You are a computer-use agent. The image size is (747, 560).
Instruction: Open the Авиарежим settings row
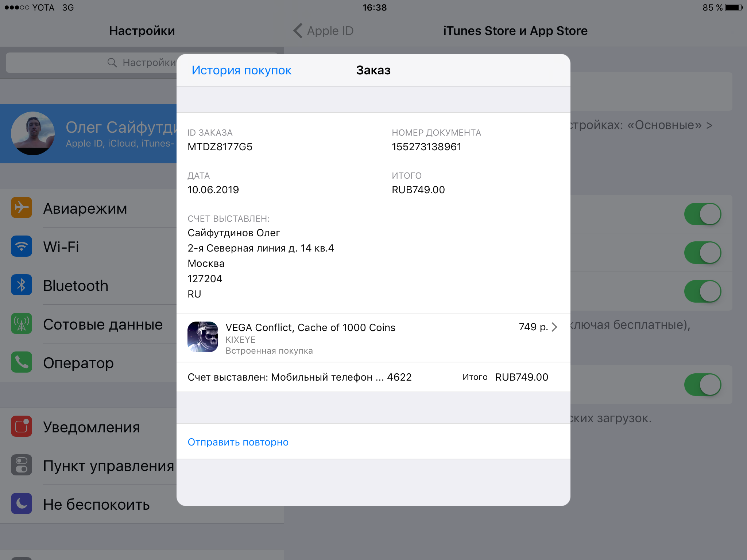point(88,208)
